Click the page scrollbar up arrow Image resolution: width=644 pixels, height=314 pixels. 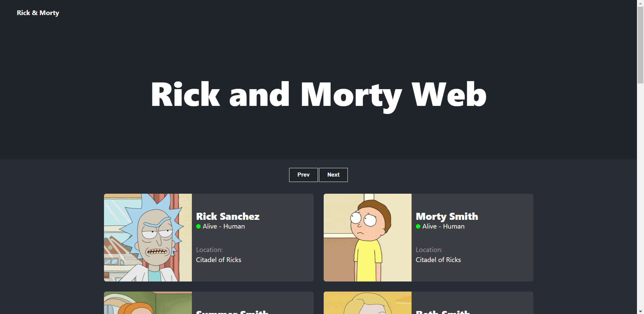tap(640, 3)
